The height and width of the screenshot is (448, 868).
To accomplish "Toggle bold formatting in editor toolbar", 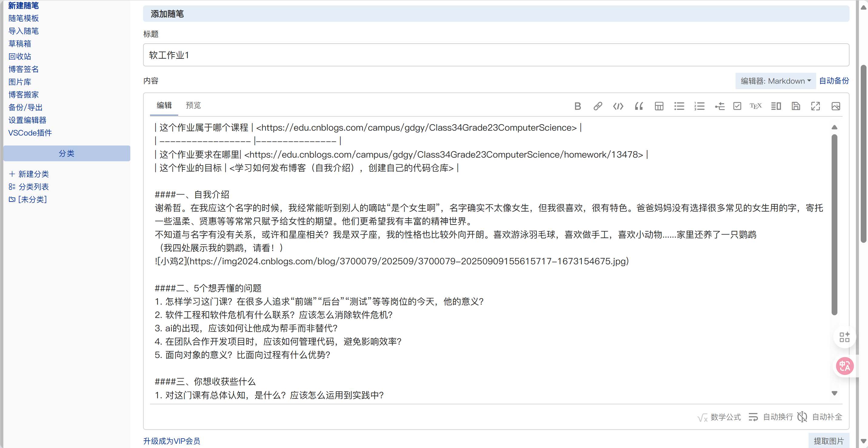I will pyautogui.click(x=578, y=106).
